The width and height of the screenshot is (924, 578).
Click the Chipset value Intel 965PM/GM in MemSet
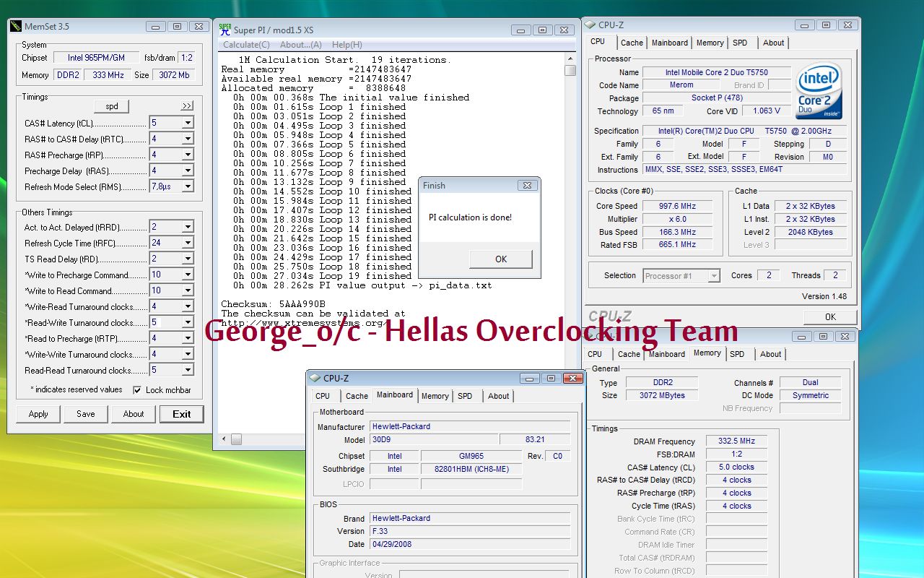(96, 58)
